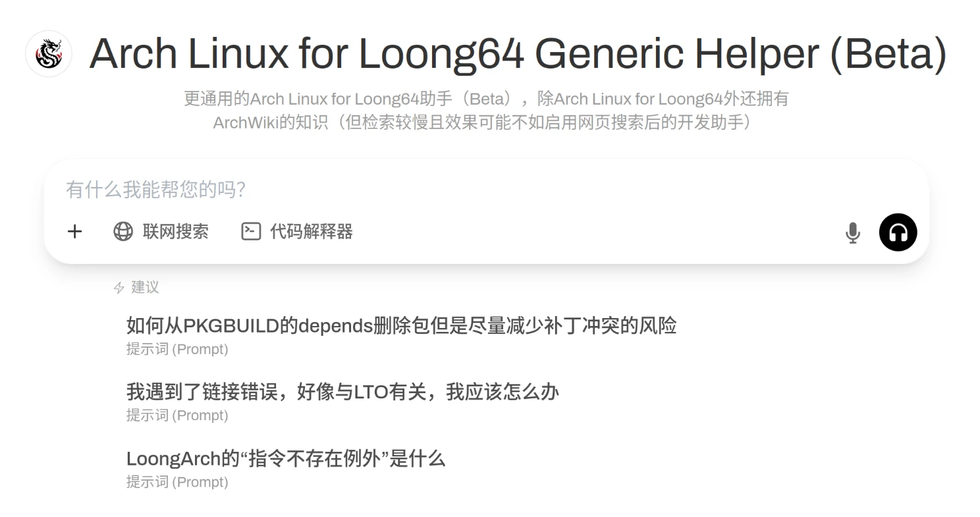980x517 pixels.
Task: Click 提示词 (Prompt) label under PKGBUILD suggestion
Action: (x=177, y=349)
